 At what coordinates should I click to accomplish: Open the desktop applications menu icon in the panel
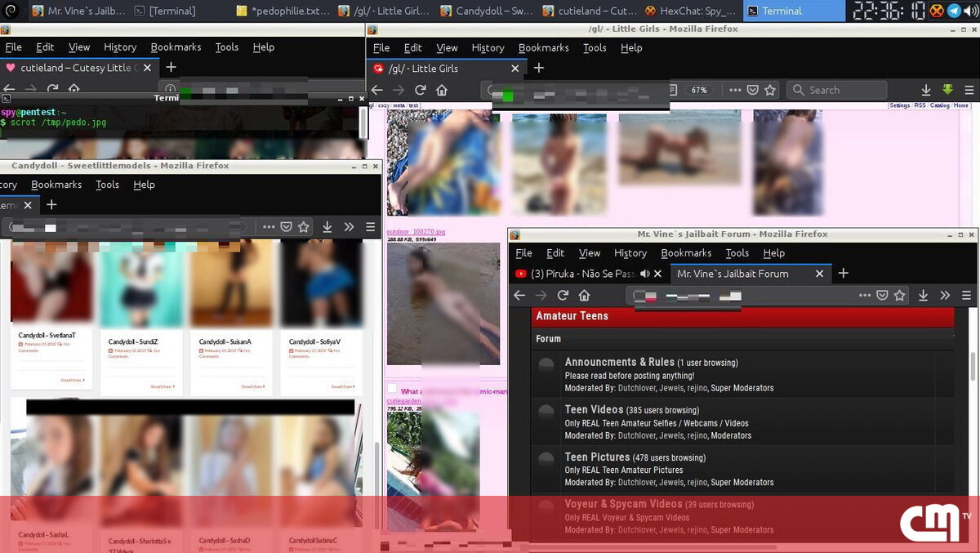coord(11,11)
